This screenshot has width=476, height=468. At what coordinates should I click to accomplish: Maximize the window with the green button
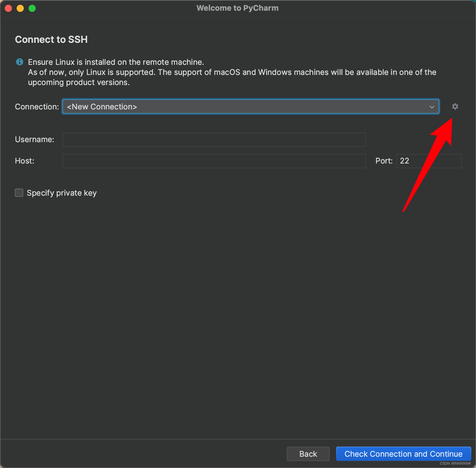(x=32, y=8)
